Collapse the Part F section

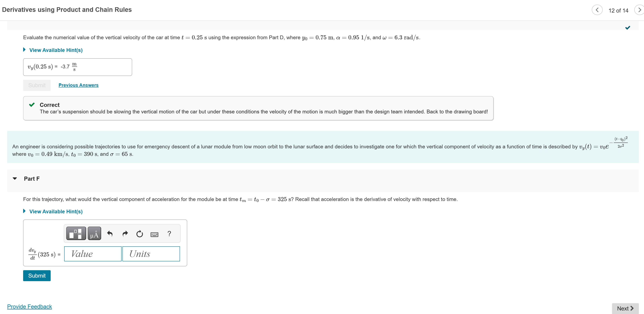[x=15, y=179]
